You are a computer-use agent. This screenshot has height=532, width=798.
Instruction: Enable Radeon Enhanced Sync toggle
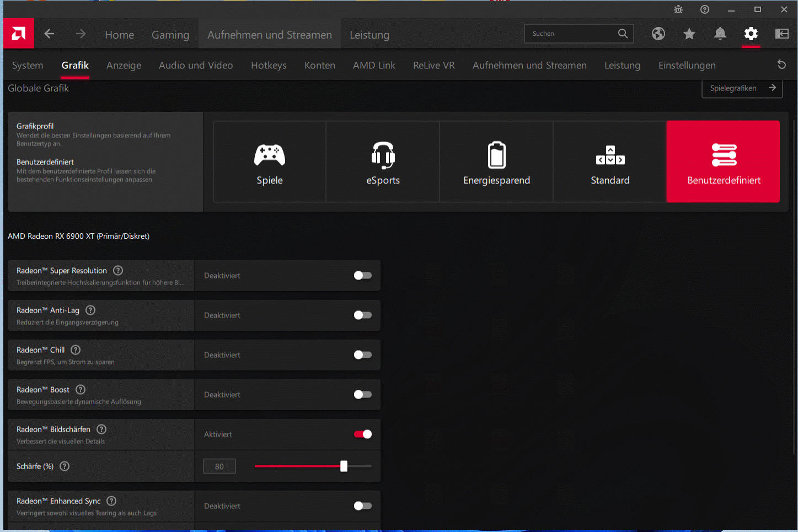coord(363,506)
